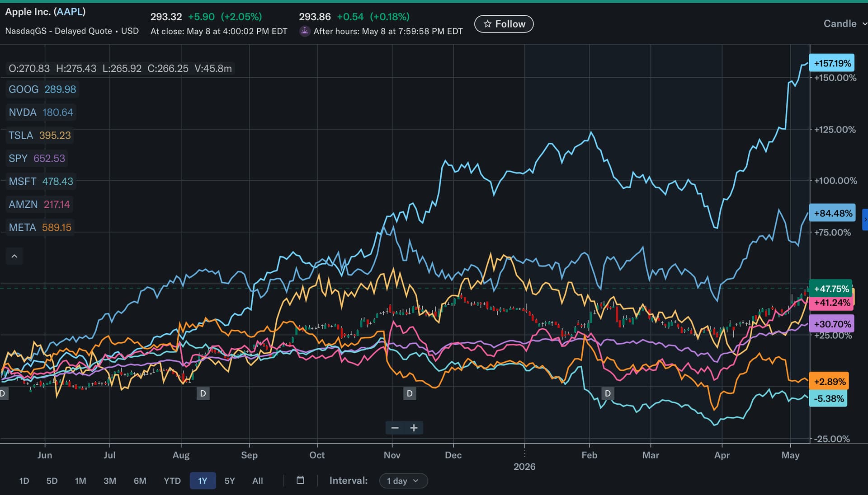Click the after hours moon icon
This screenshot has width=868, height=495.
(x=305, y=31)
